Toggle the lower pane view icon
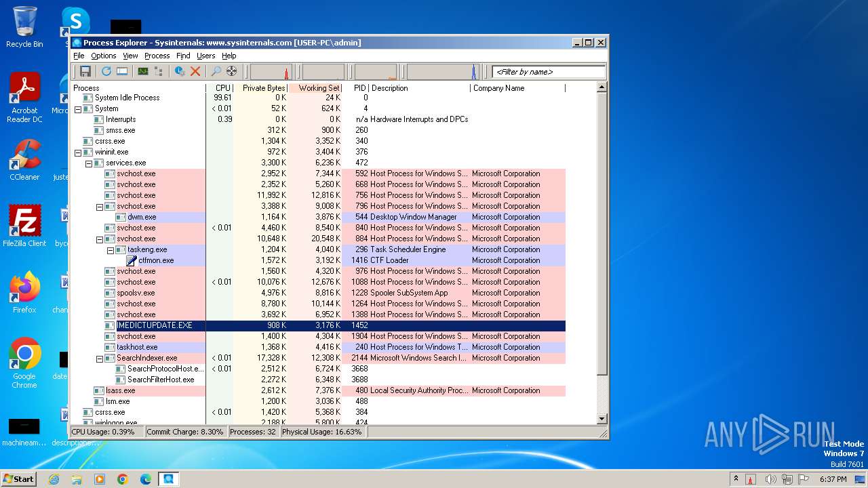The image size is (868, 488). [122, 71]
